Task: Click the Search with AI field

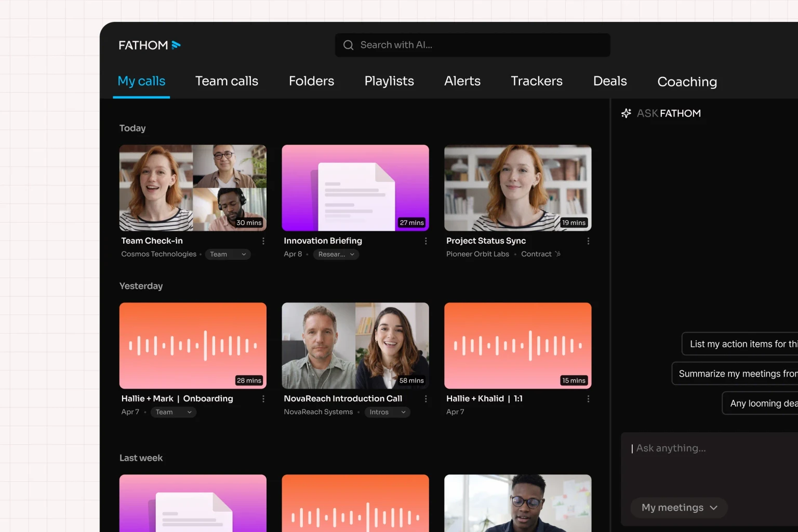Action: [x=473, y=45]
